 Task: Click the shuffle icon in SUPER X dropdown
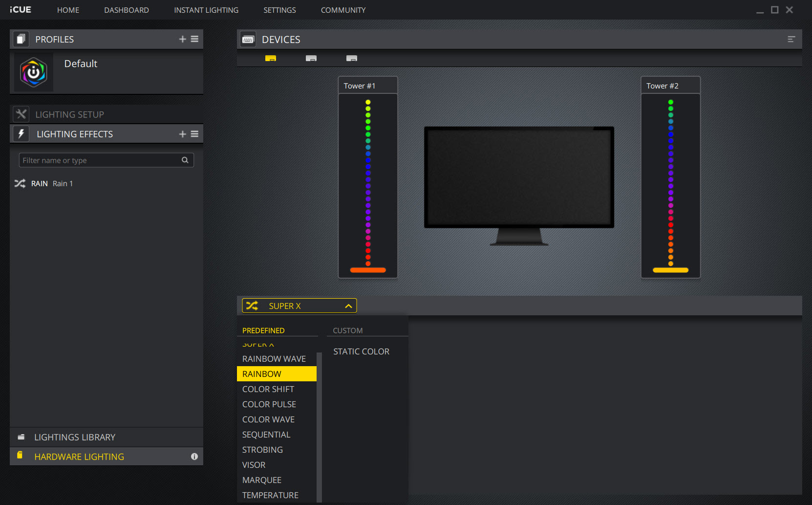252,306
